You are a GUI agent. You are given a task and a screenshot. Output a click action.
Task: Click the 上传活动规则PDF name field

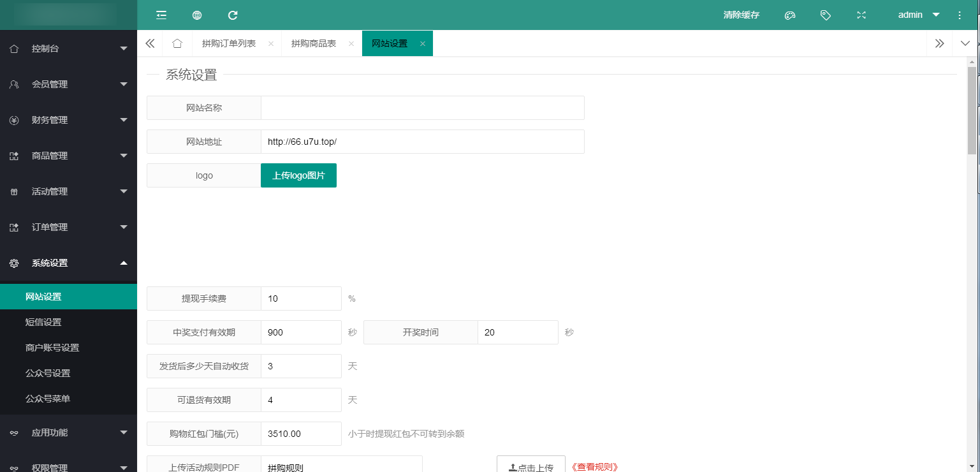click(x=342, y=465)
